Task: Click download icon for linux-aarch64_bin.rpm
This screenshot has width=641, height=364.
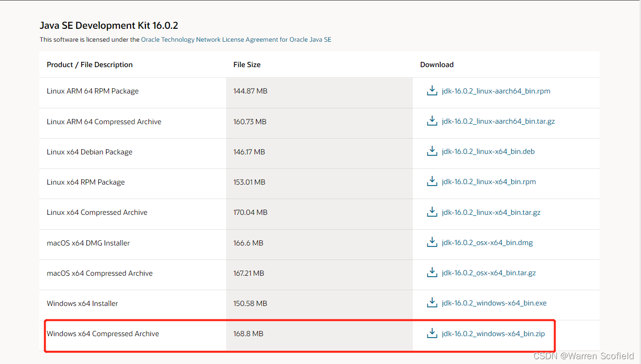Action: tap(432, 91)
